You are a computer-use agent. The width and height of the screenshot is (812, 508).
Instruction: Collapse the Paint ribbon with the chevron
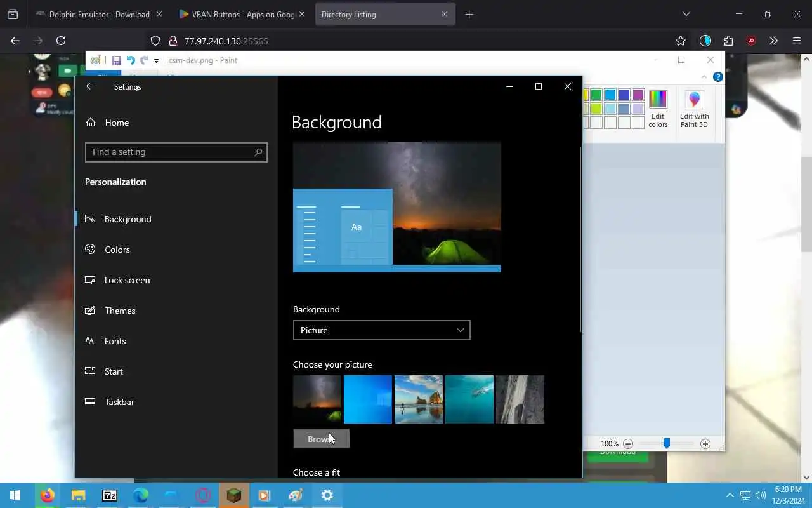(704, 77)
